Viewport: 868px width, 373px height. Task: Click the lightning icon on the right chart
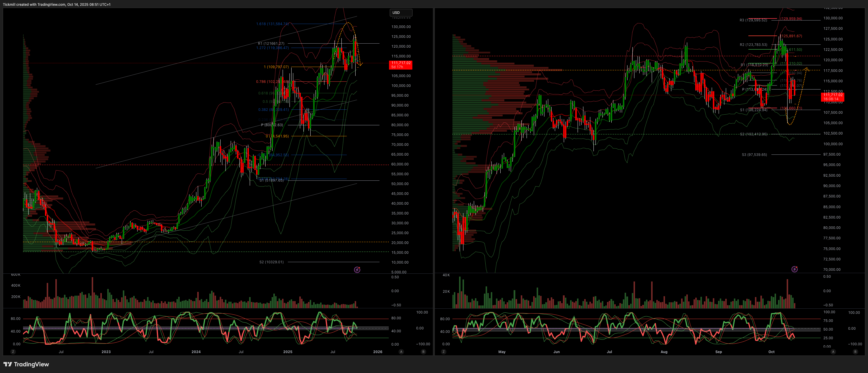pyautogui.click(x=794, y=269)
